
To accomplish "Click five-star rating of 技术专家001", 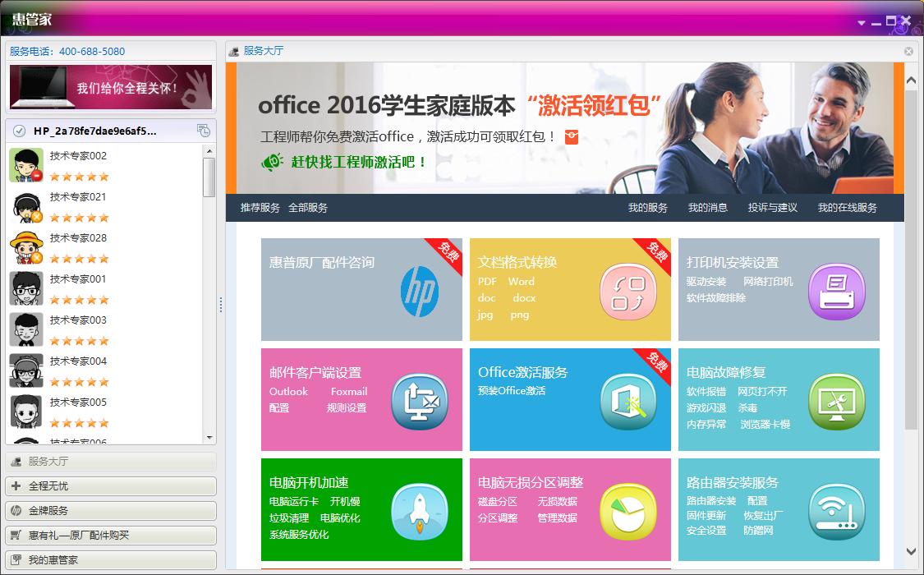I will [x=80, y=300].
